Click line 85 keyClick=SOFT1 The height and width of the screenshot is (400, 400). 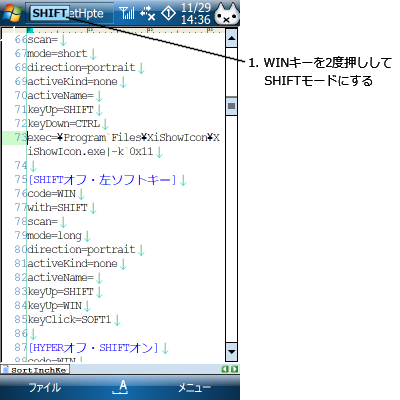(69, 319)
